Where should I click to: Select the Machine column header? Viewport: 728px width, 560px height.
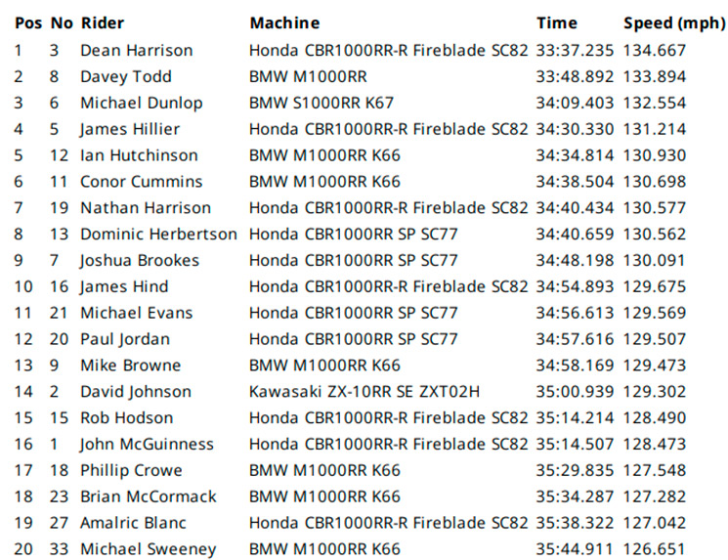click(x=284, y=22)
